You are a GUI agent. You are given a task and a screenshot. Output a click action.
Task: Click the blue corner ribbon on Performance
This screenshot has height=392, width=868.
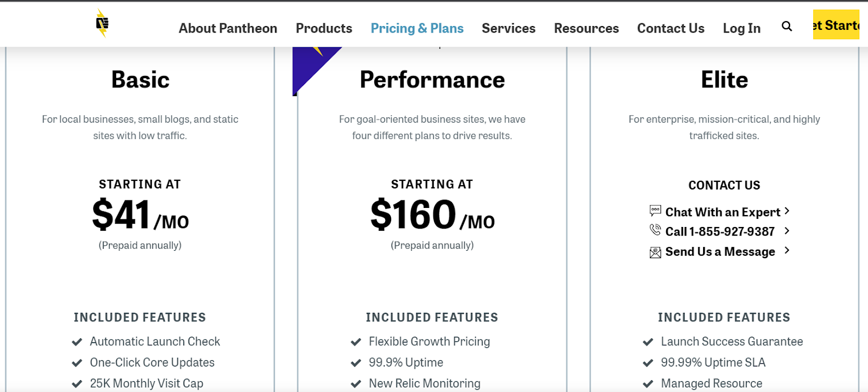coord(309,65)
